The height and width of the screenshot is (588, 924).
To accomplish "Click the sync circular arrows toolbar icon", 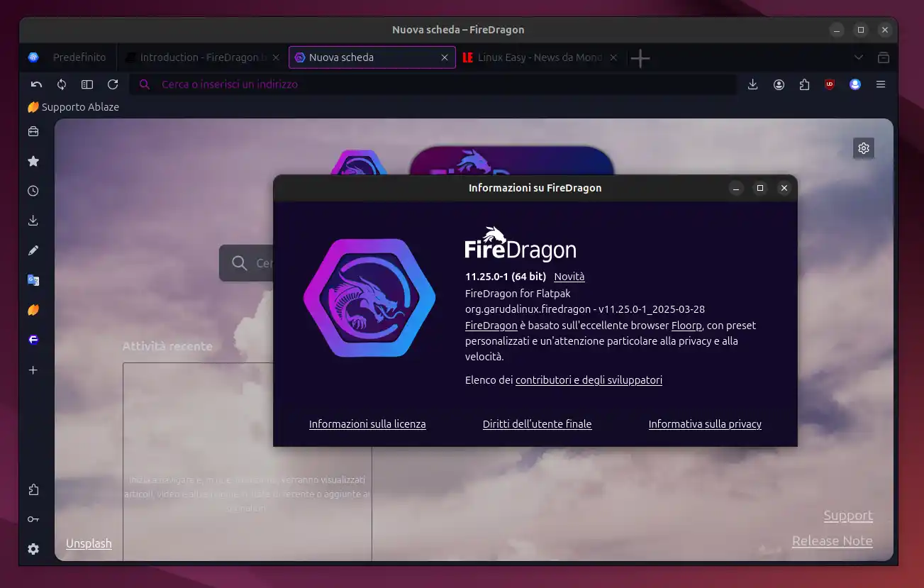I will (62, 84).
